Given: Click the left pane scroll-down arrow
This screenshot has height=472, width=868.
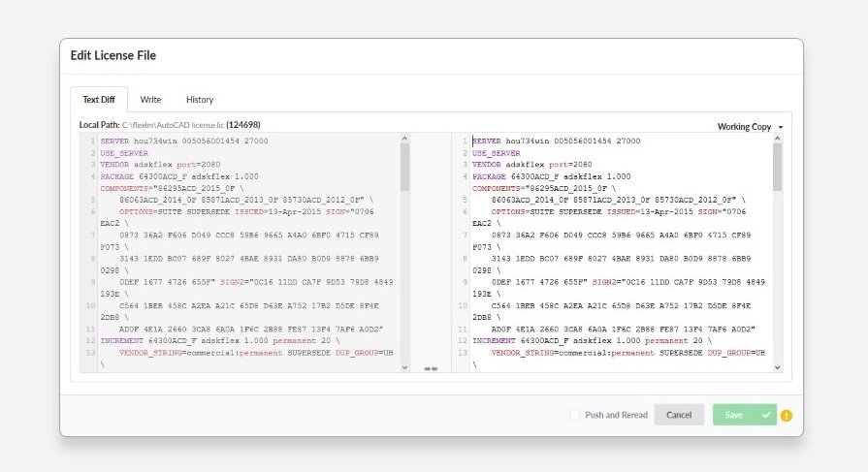Looking at the screenshot, I should tap(404, 367).
